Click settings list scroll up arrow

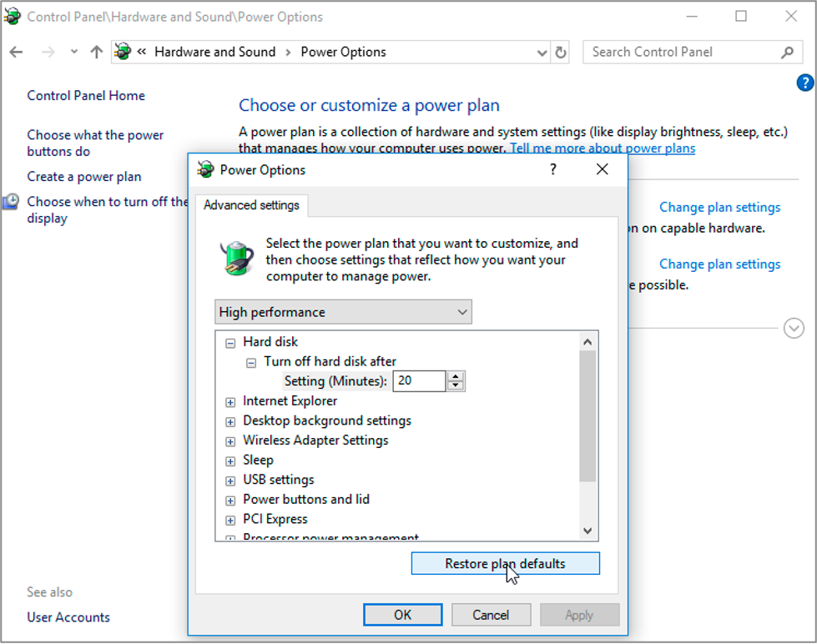588,342
